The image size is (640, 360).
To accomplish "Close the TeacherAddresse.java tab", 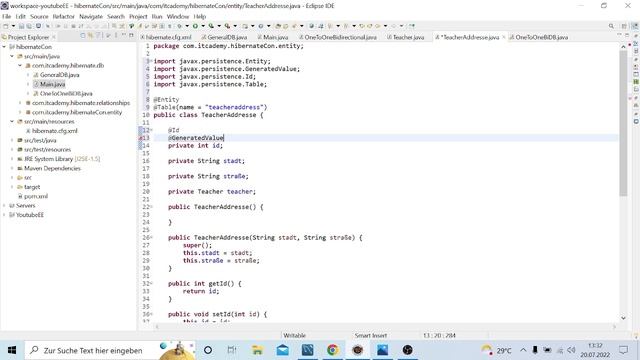I will (504, 37).
